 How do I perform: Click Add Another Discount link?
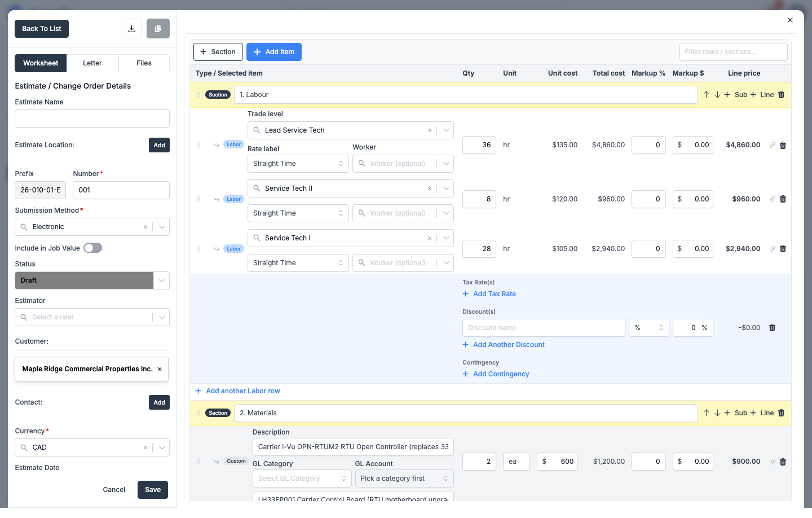[504, 345]
